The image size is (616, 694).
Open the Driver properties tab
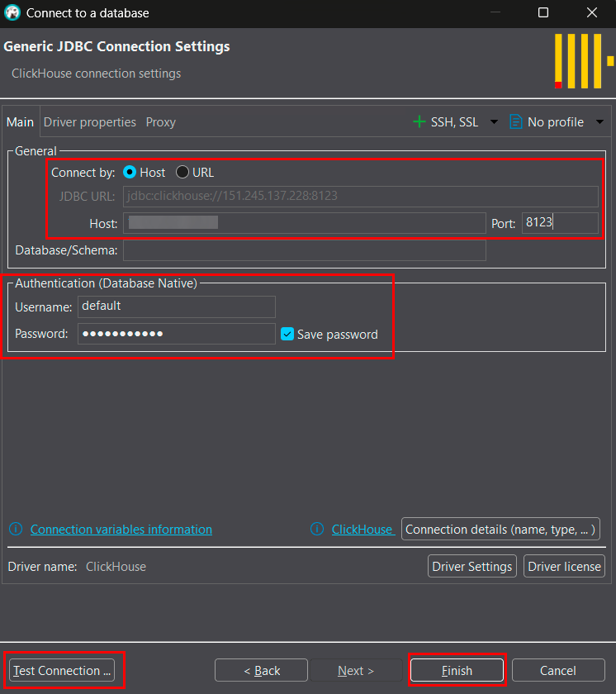click(x=89, y=121)
